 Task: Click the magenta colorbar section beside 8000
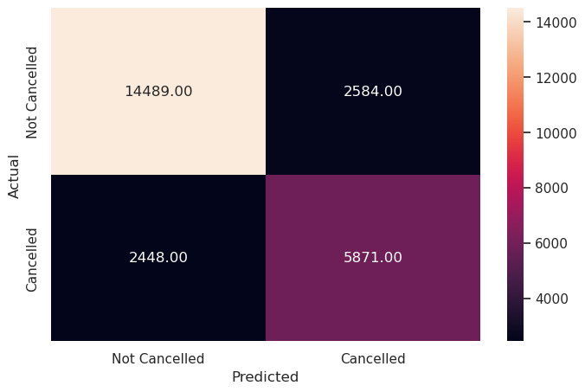click(515, 188)
